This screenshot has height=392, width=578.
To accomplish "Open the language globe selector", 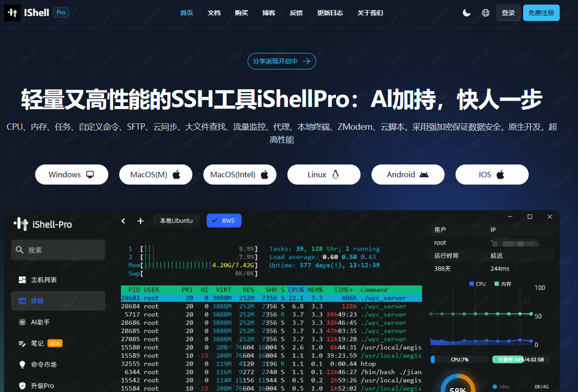I will click(x=486, y=13).
